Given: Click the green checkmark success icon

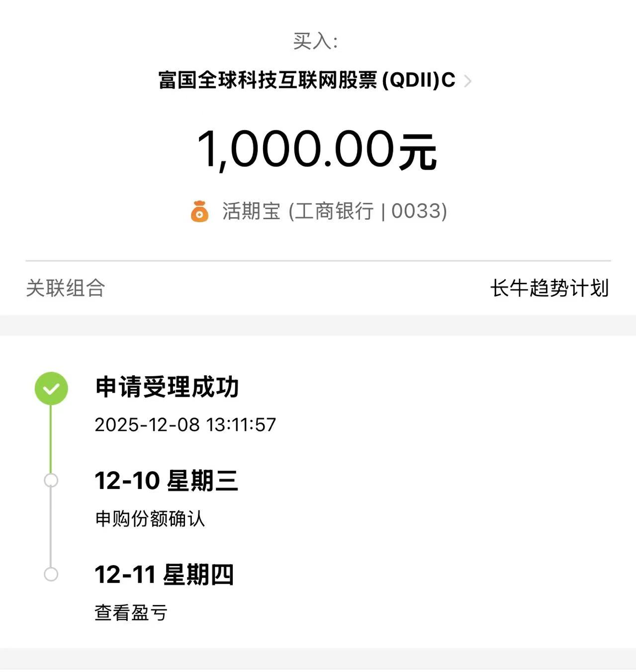Looking at the screenshot, I should 51,388.
